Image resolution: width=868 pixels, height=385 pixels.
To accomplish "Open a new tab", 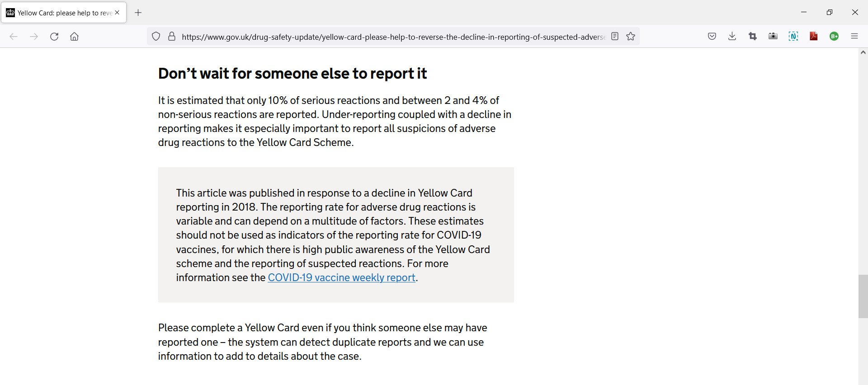I will (138, 13).
